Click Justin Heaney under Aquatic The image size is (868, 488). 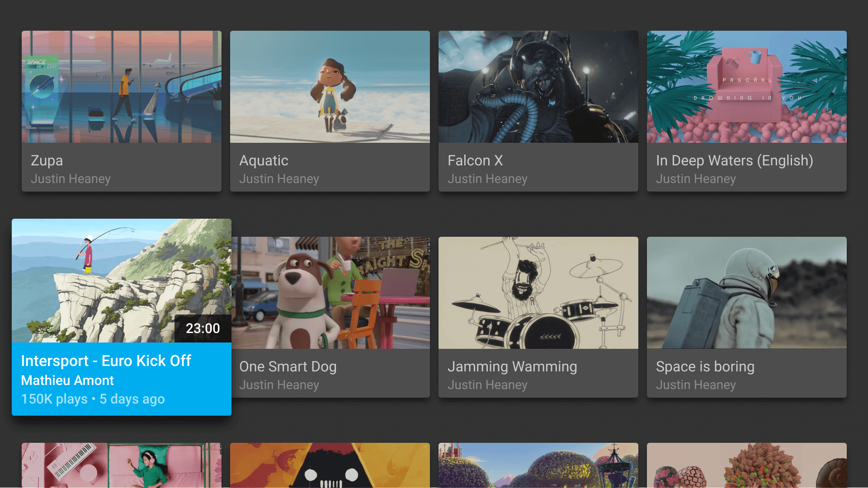coord(279,179)
